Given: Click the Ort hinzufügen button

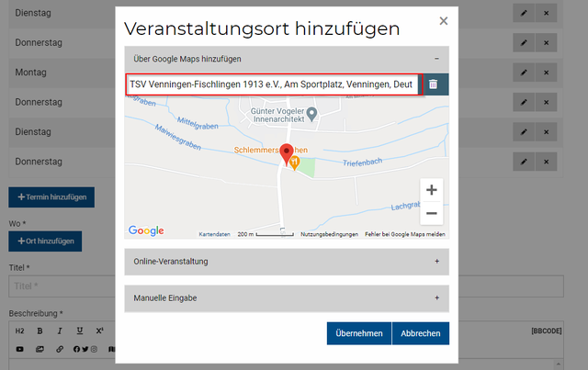Looking at the screenshot, I should 45,241.
